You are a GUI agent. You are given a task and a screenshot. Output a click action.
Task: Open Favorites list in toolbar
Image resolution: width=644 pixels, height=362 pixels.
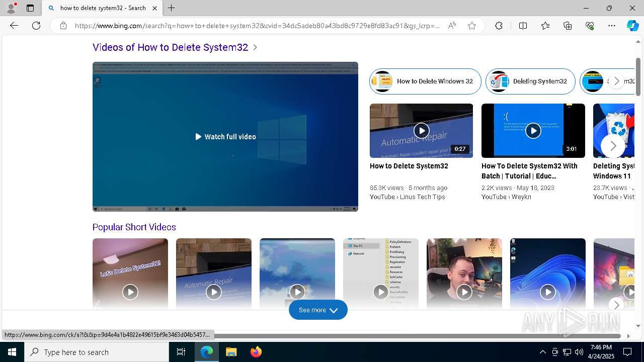(545, 26)
